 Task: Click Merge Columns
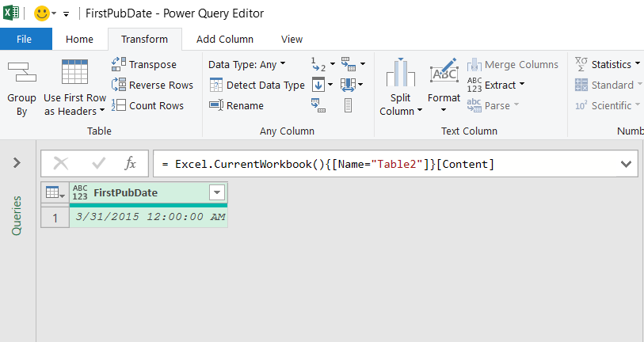513,64
